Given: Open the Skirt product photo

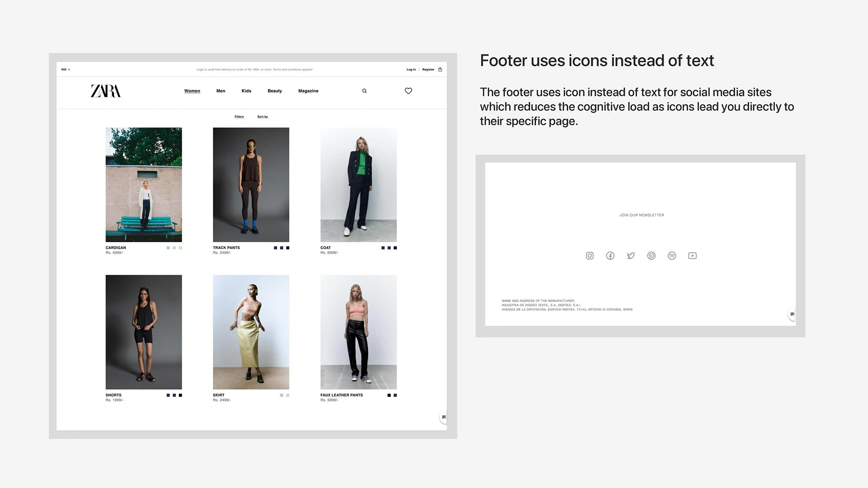Looking at the screenshot, I should tap(251, 332).
